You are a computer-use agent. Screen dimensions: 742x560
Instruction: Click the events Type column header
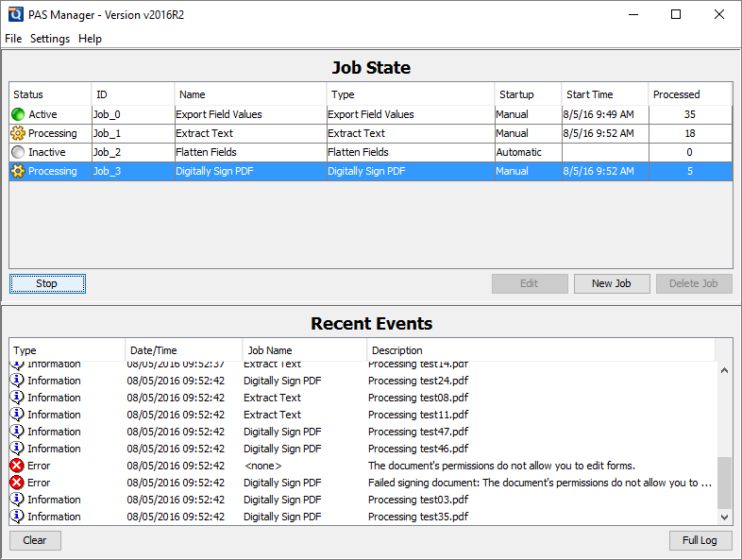tap(67, 350)
